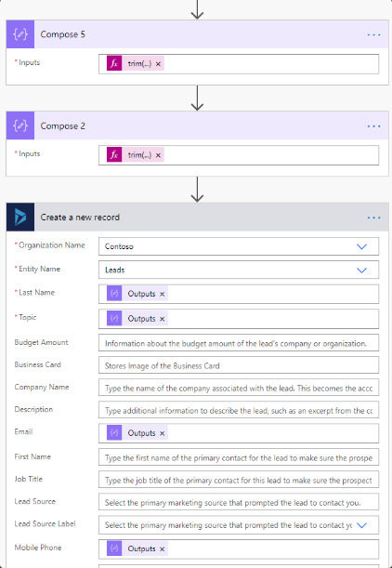
Task: Click into the Budget Amount field
Action: pyautogui.click(x=239, y=343)
